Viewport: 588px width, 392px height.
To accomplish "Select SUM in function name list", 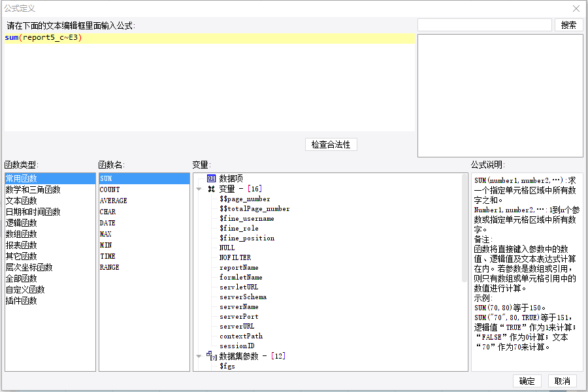I will click(x=144, y=178).
